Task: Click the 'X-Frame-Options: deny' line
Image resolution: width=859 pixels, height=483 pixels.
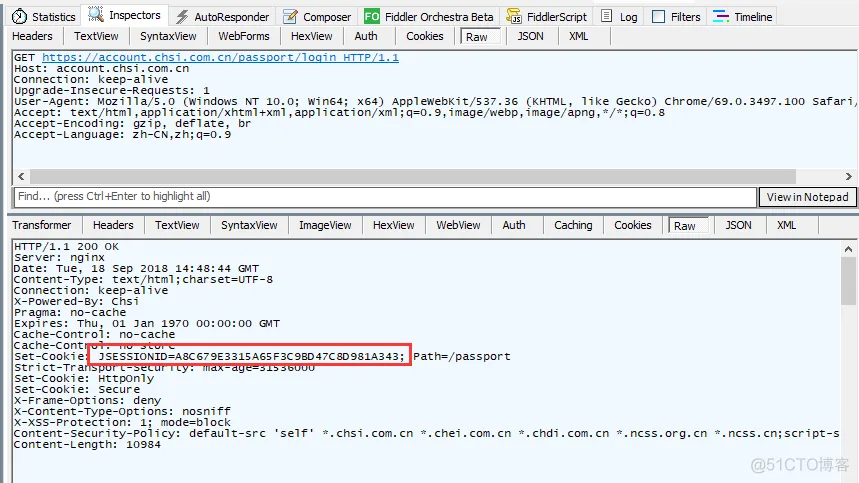Action: click(87, 400)
